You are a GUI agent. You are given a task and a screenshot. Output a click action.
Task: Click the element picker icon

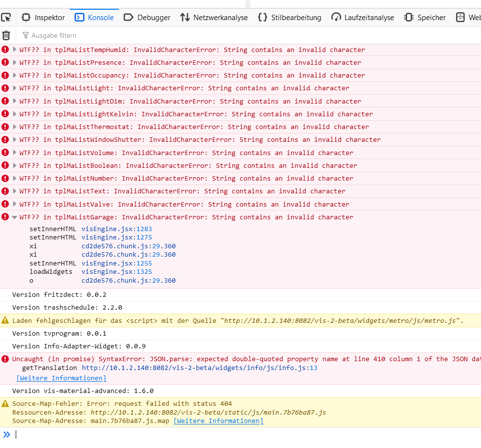6,18
